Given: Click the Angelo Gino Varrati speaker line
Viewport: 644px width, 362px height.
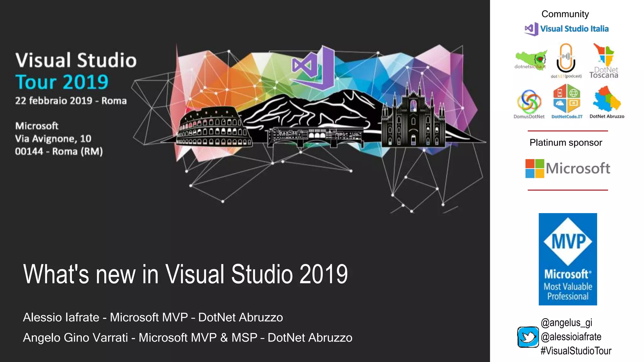Looking at the screenshot, I should point(188,338).
